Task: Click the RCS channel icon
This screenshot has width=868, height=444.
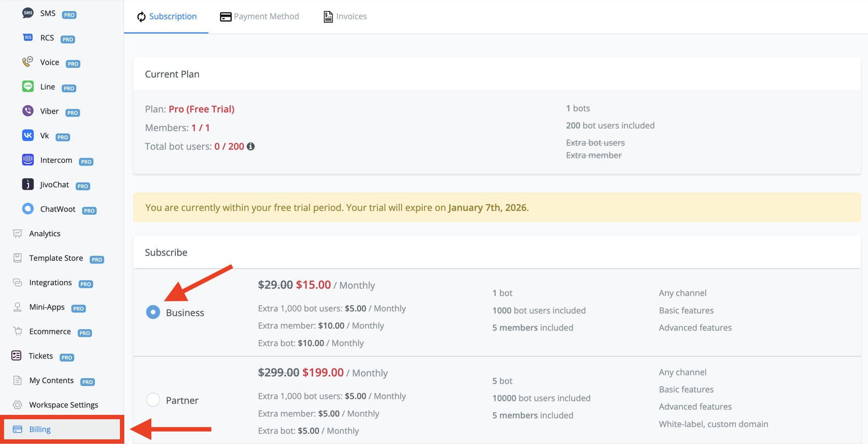Action: [x=28, y=37]
